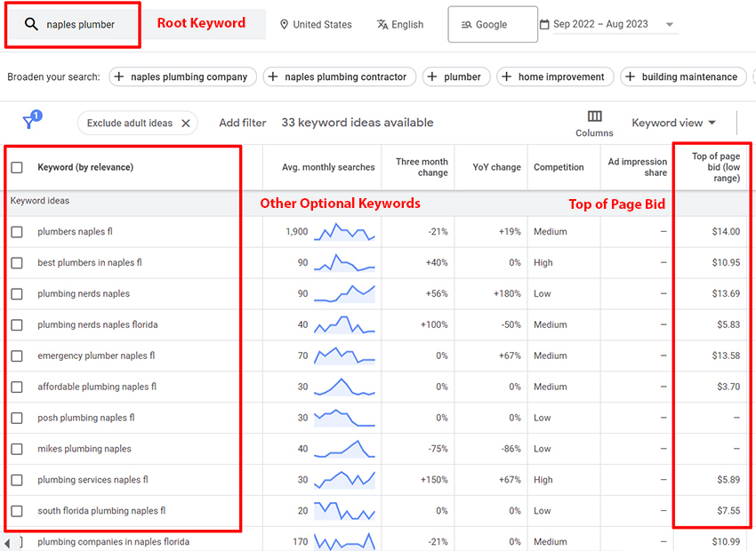
Task: Check plumbing nerds naples florida row
Action: [x=17, y=325]
